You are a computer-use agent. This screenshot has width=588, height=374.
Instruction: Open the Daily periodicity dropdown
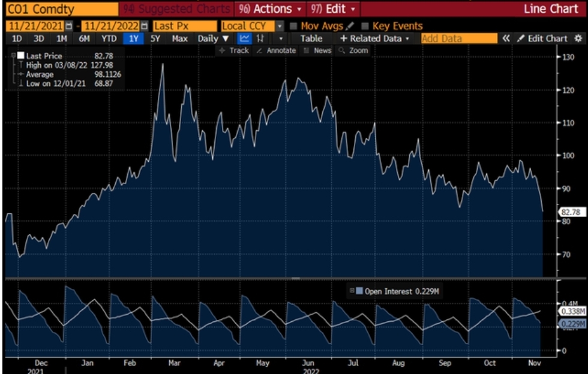coord(214,38)
